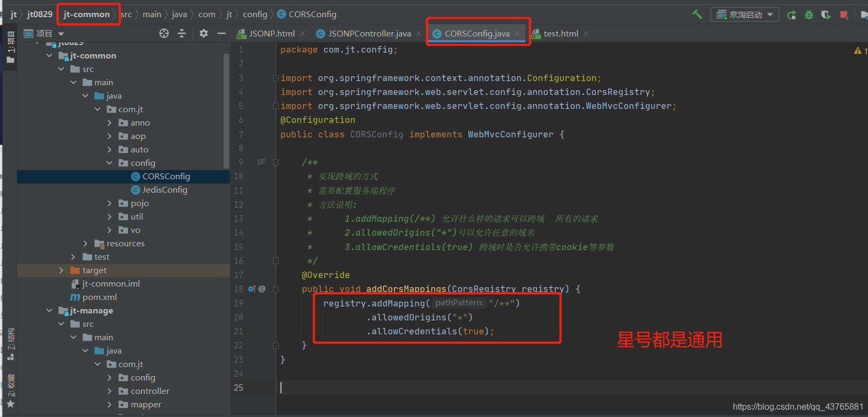Expand the anno package
The height and width of the screenshot is (417, 868).
coord(109,122)
